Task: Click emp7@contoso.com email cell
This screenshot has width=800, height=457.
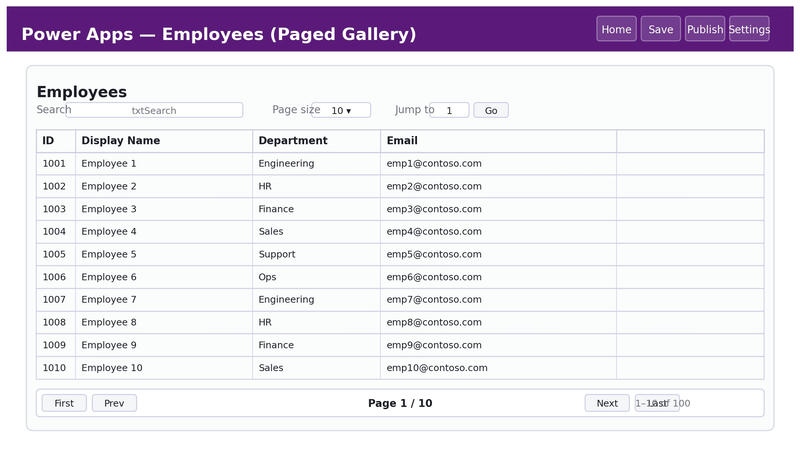Action: pyautogui.click(x=498, y=300)
